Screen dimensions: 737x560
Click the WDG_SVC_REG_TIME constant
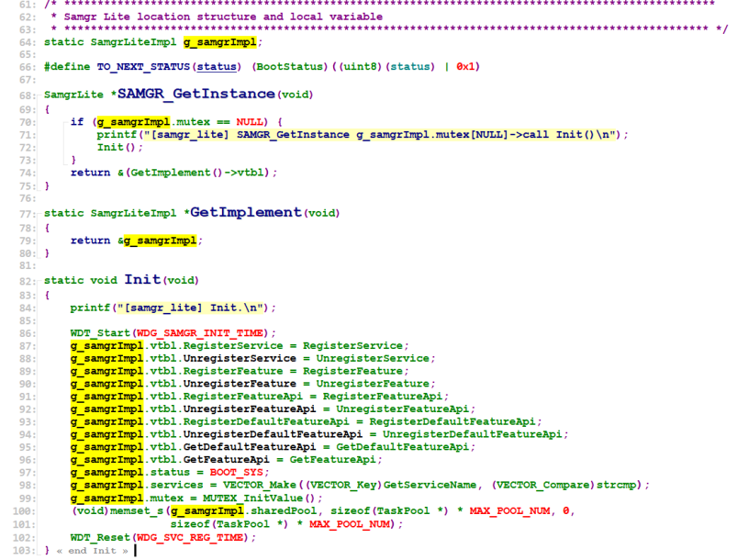tap(190, 536)
